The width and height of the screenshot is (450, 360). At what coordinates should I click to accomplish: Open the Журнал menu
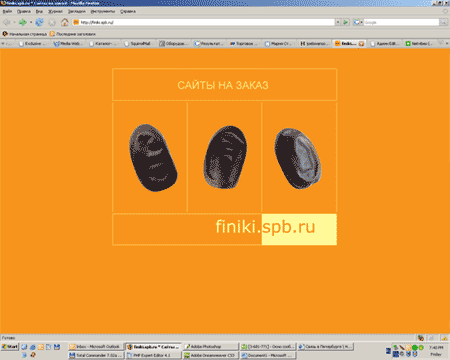pos(55,11)
